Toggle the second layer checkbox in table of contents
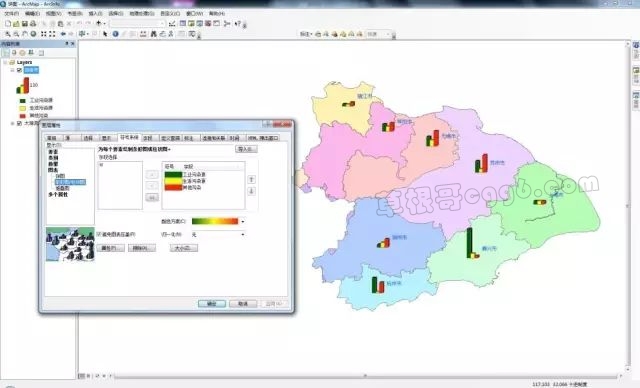The height and width of the screenshot is (388, 640). click(x=19, y=123)
